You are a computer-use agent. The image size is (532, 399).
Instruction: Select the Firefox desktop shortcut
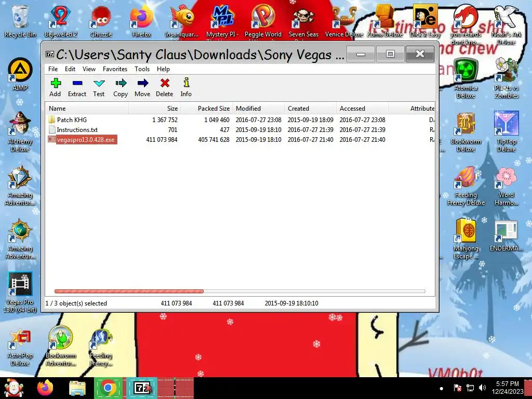click(141, 21)
